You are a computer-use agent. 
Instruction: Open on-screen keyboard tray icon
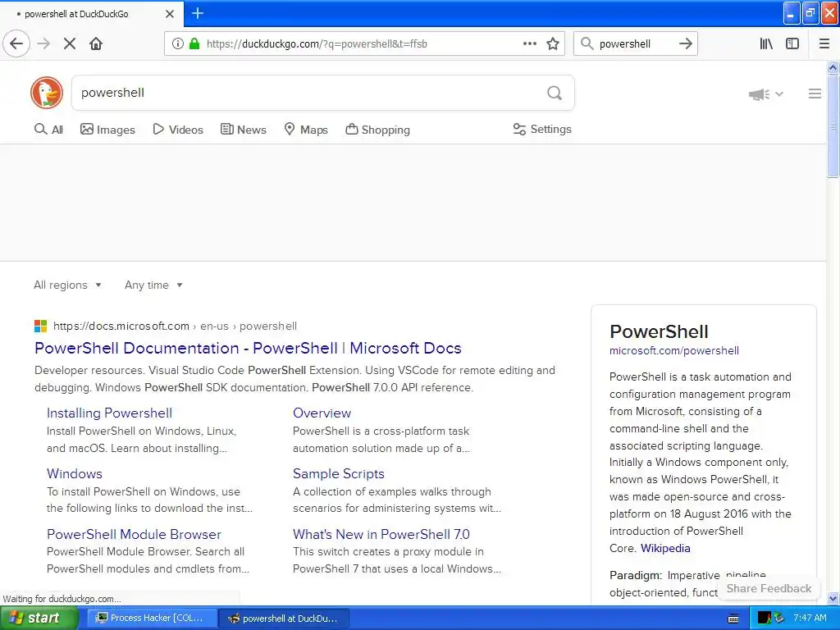733,619
